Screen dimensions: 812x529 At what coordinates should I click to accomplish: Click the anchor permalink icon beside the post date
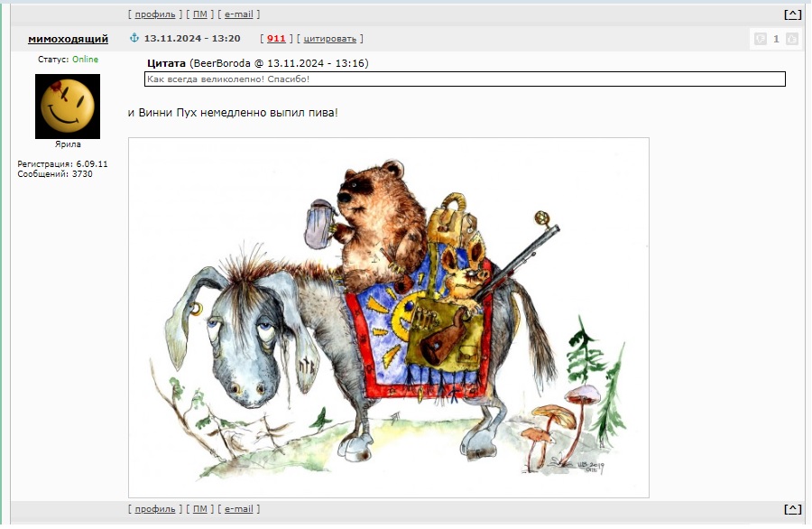coord(134,38)
